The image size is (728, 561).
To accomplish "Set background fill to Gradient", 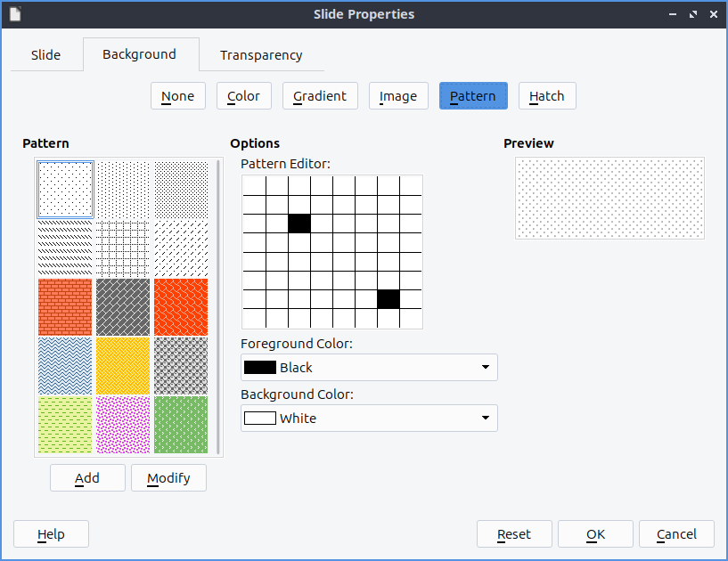I will click(x=320, y=96).
